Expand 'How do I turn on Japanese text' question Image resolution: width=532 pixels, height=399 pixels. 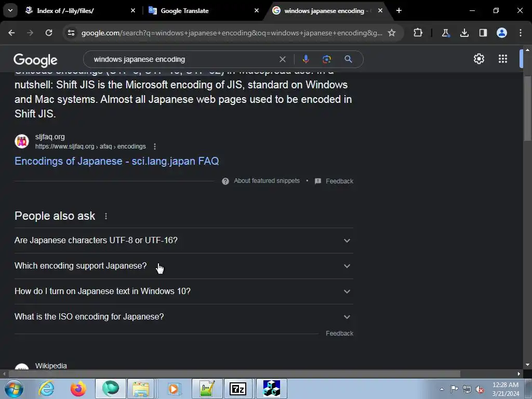[183, 291]
